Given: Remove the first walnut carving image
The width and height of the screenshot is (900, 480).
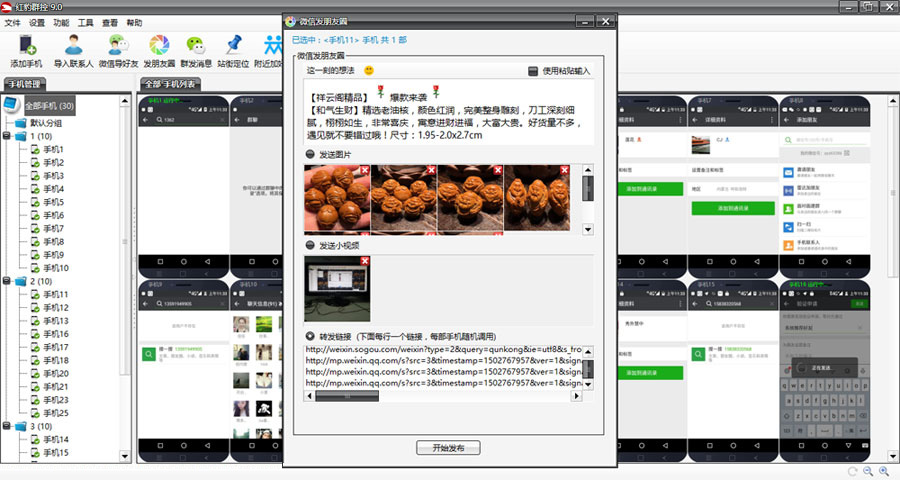Looking at the screenshot, I should (364, 170).
